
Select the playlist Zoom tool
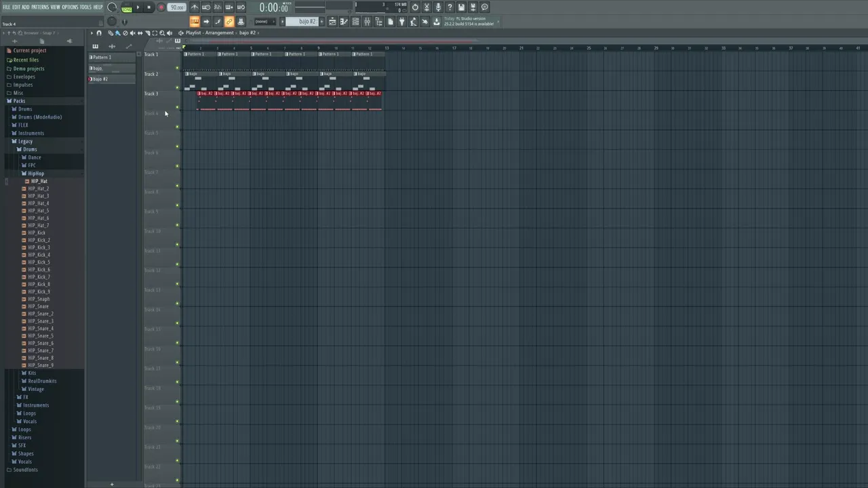(x=162, y=33)
